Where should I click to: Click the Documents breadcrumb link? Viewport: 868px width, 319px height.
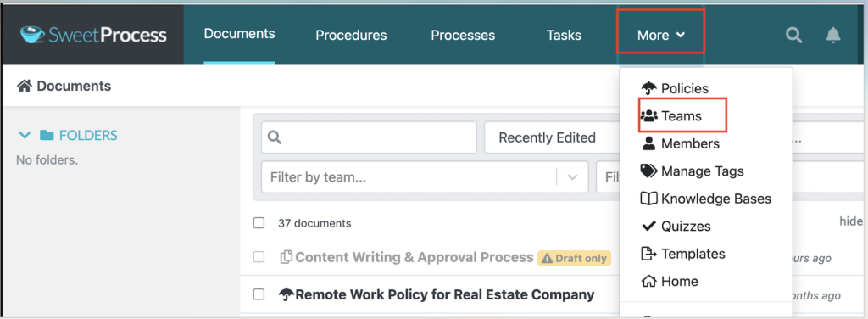click(74, 86)
